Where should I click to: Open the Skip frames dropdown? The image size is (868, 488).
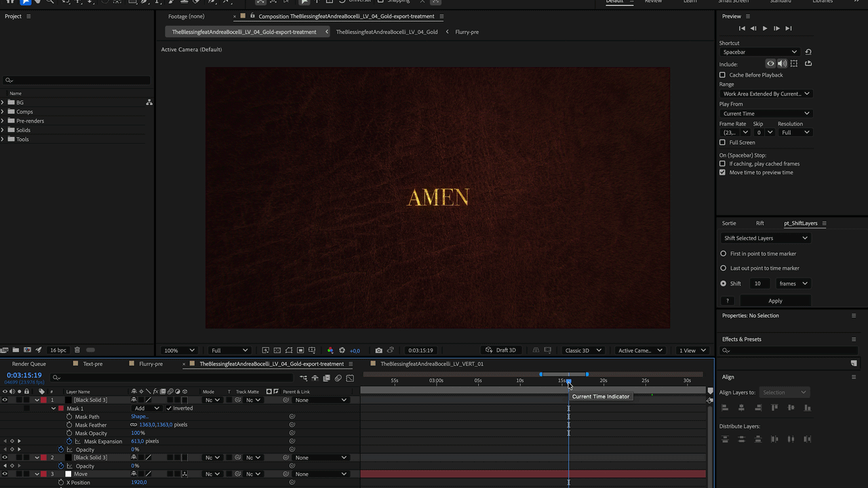764,132
